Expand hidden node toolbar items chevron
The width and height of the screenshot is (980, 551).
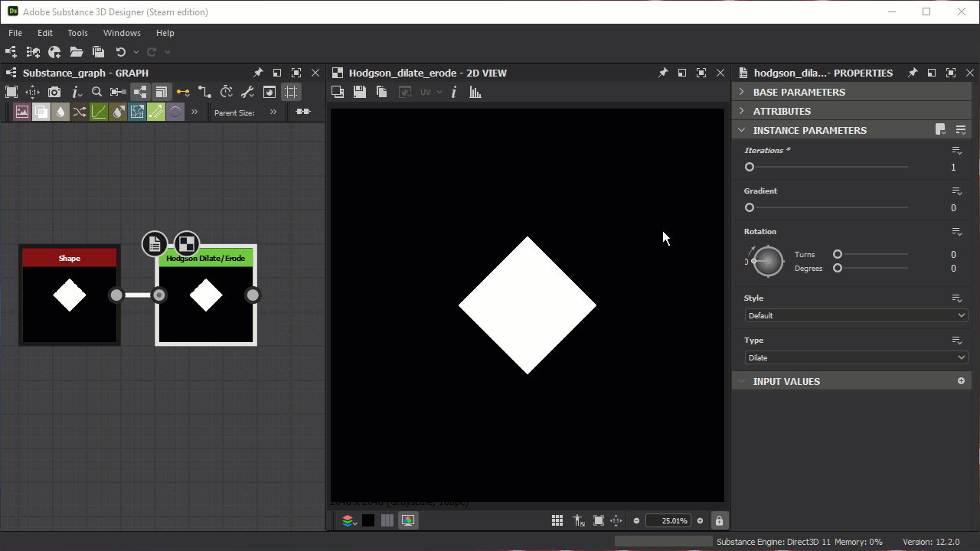click(194, 112)
